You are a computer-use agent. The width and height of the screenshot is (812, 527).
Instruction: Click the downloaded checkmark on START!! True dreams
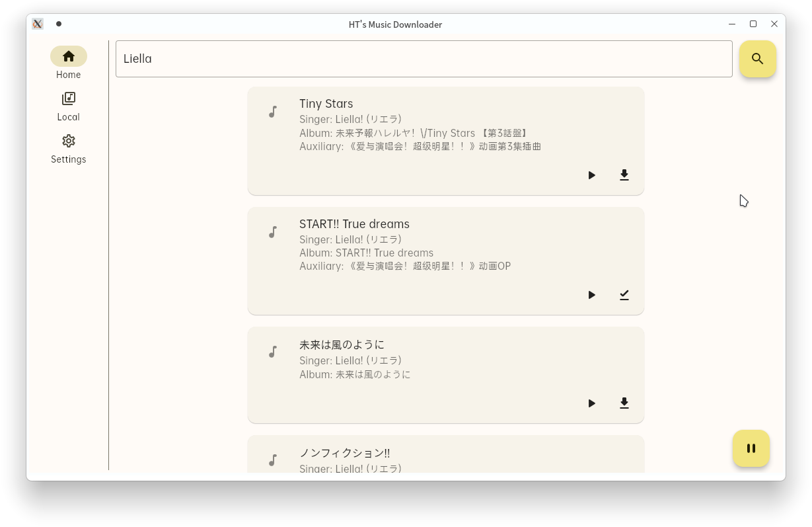(x=624, y=295)
